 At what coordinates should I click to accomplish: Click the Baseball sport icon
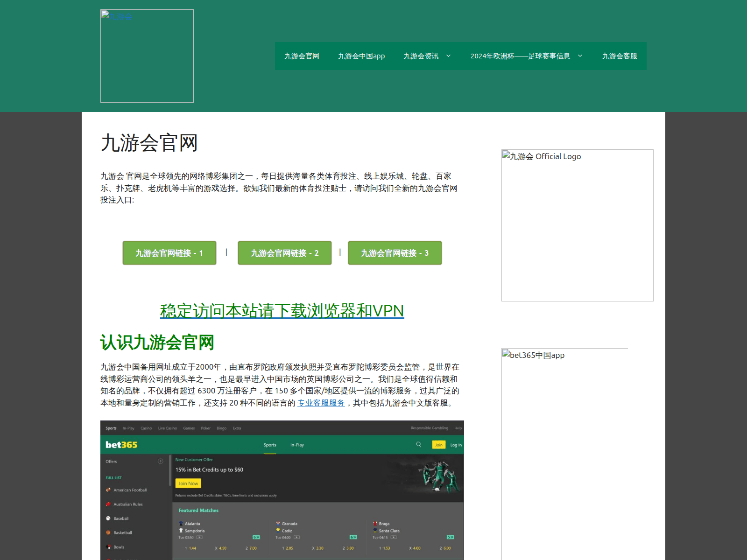click(x=108, y=518)
